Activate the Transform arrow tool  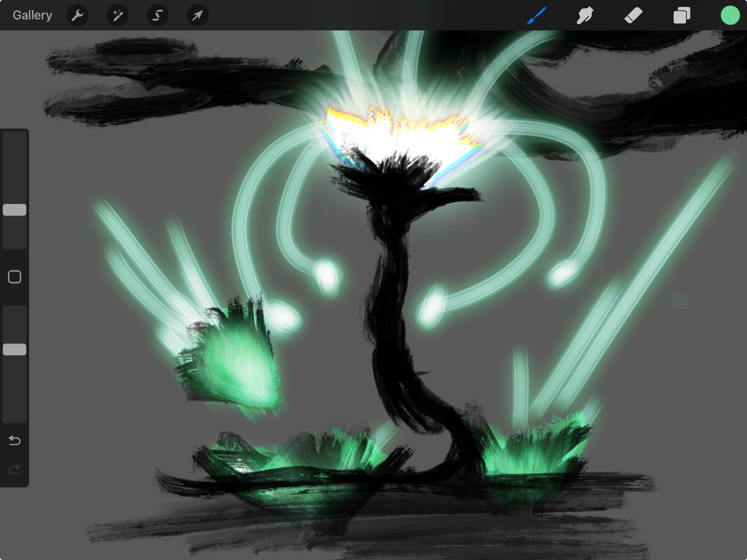(197, 15)
